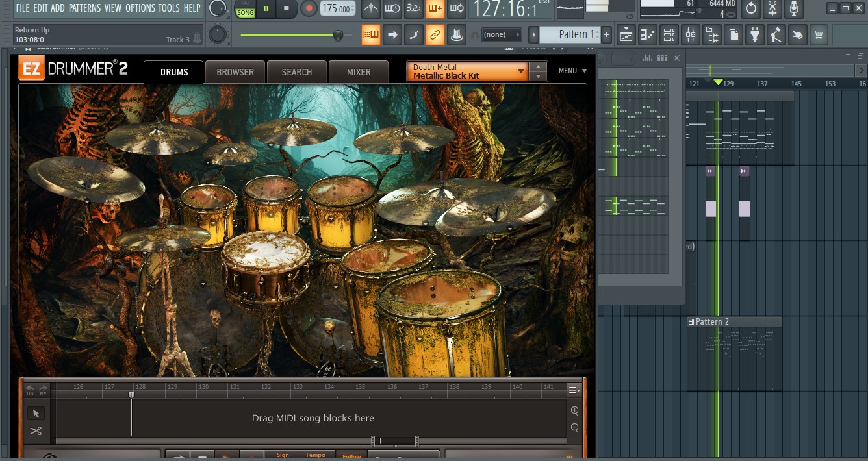The image size is (868, 461).
Task: Click the shopping cart icon
Action: [819, 34]
